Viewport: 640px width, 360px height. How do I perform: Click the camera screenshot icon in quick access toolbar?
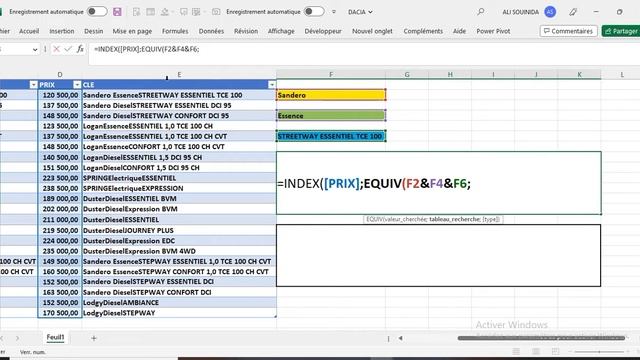click(216, 12)
